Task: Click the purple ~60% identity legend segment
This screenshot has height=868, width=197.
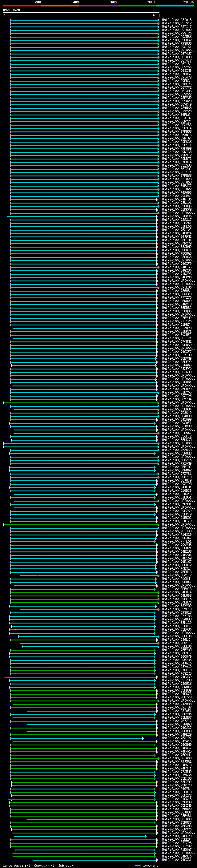Action: tap(98, 6)
